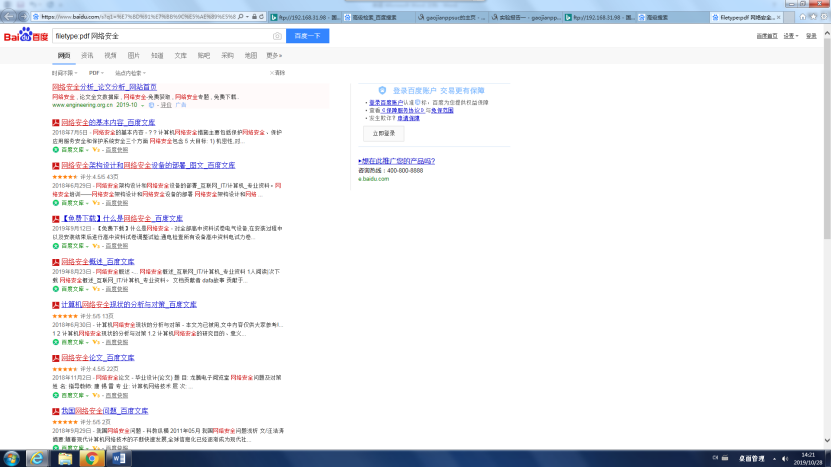
Task: Open Google Chrome from the taskbar
Action: [x=92, y=458]
